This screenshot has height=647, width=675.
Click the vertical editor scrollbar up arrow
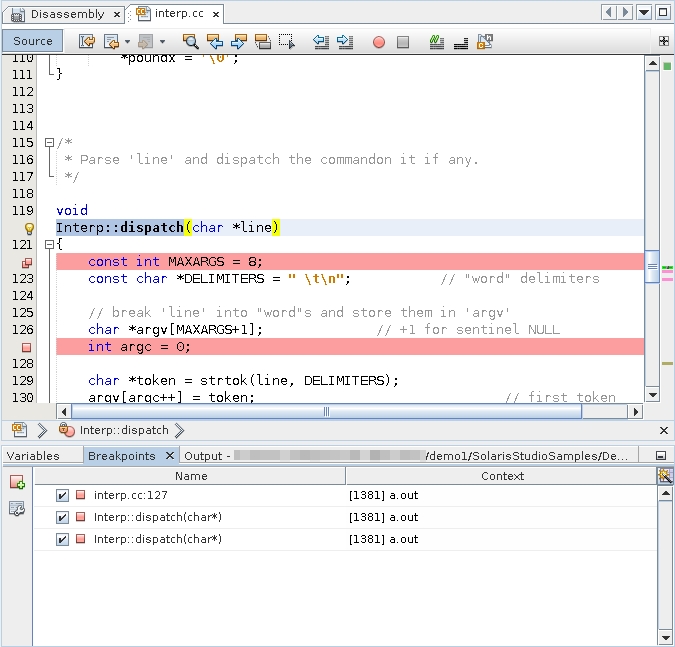(x=653, y=64)
